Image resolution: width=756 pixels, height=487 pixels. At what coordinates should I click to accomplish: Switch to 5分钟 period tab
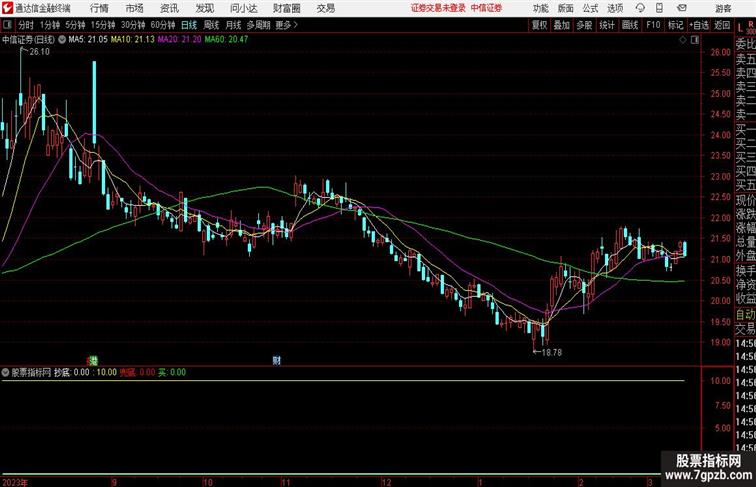[x=75, y=25]
